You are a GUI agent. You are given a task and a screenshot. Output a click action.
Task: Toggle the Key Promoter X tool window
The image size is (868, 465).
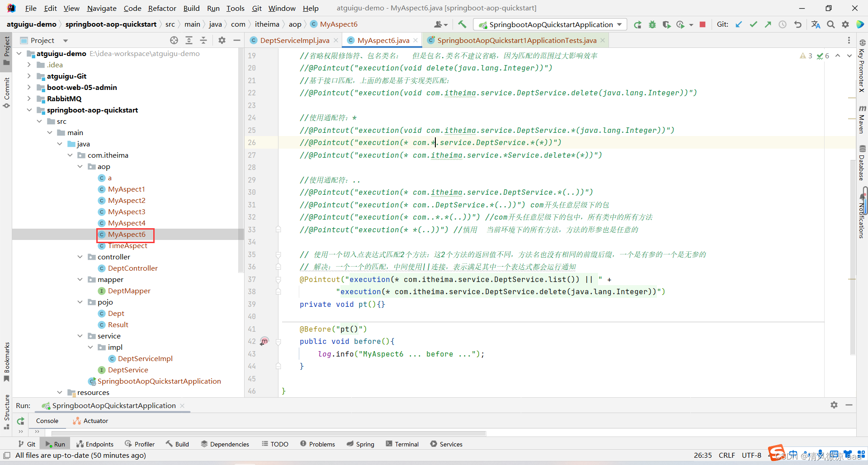(862, 66)
